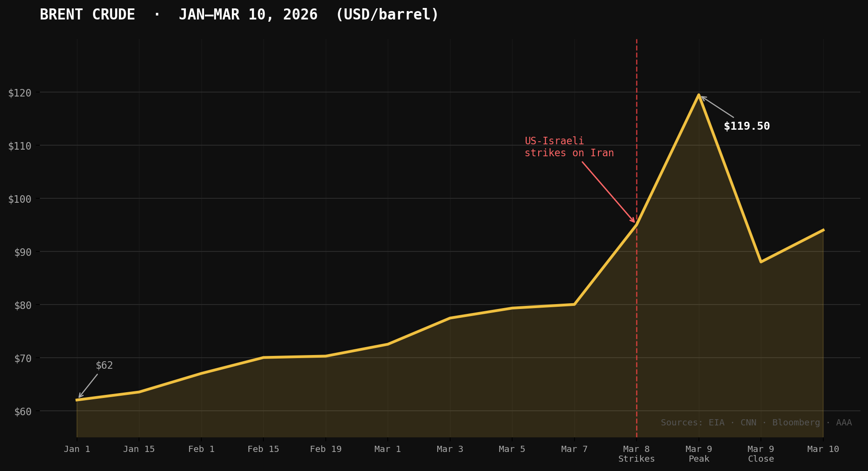Select the 'Mar 9 Close' x-axis label

coord(761,454)
